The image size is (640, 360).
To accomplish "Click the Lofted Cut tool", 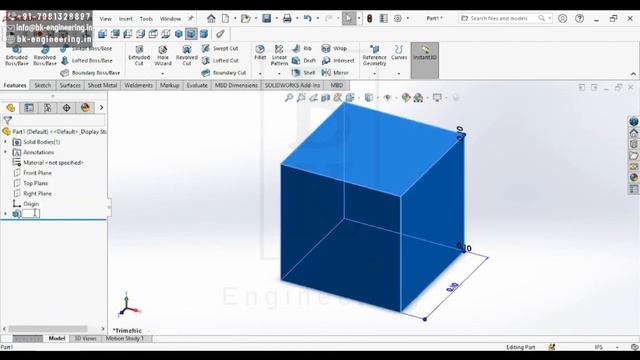I will [x=220, y=60].
